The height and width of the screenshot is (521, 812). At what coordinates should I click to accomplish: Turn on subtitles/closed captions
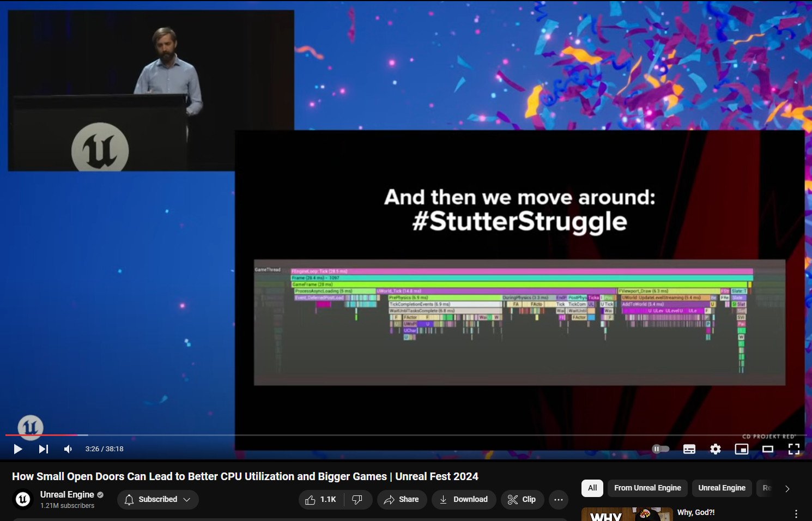(x=689, y=449)
